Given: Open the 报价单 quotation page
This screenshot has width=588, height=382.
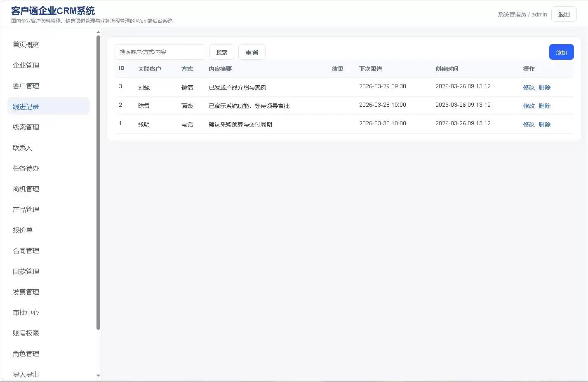Looking at the screenshot, I should pos(23,230).
